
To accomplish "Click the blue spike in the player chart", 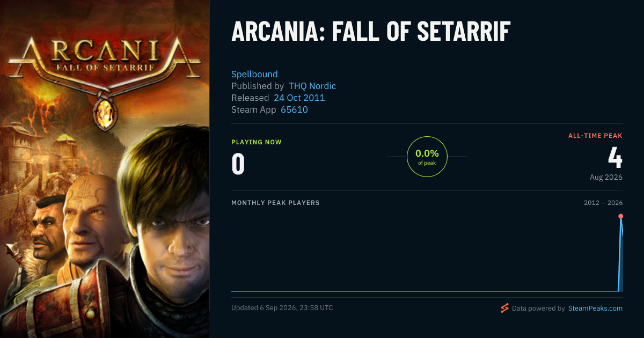I will [x=621, y=255].
